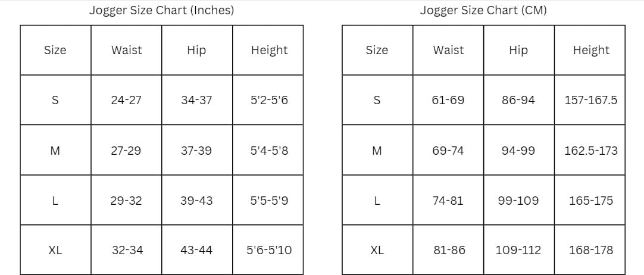Viewport: 644px width, 275px height.
Task: Select the 39-43 hip cell
Action: click(x=197, y=201)
